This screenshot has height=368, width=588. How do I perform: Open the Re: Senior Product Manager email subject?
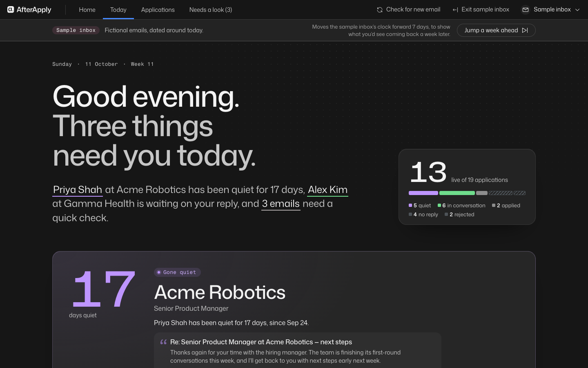[x=261, y=342]
